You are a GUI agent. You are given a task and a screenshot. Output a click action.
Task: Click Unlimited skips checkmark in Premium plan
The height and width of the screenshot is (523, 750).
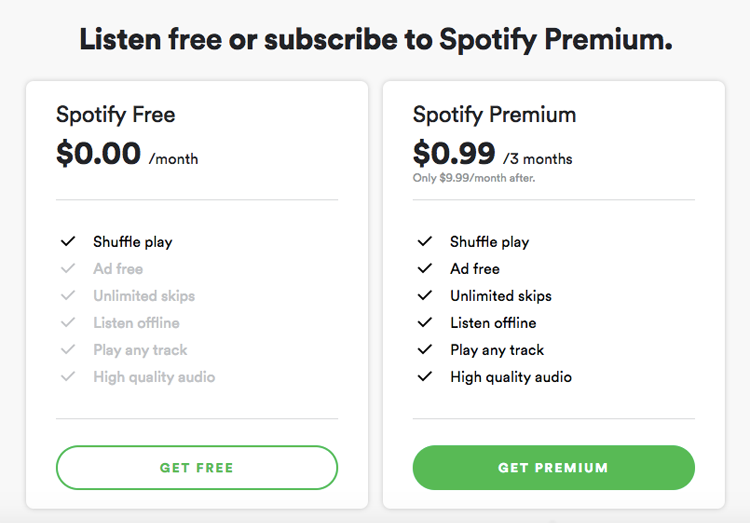tap(425, 296)
